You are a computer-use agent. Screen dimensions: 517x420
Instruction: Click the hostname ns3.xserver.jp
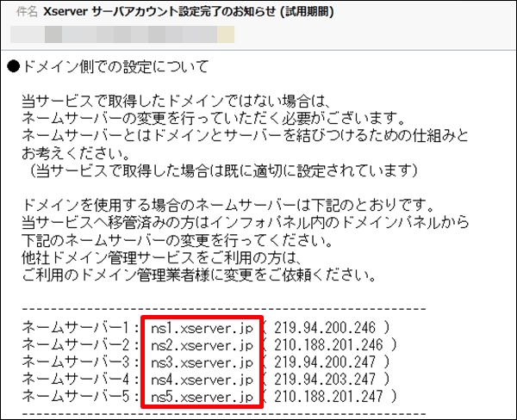point(202,362)
